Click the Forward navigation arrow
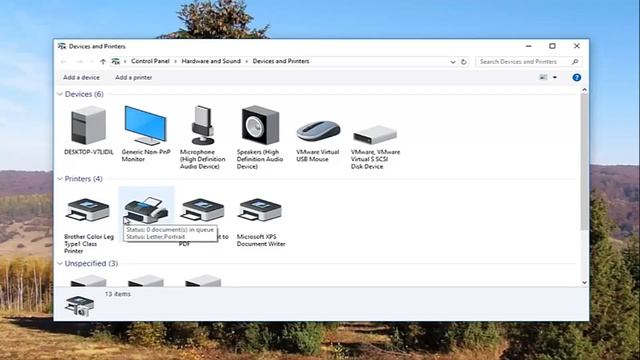Image resolution: width=640 pixels, height=360 pixels. [80, 62]
